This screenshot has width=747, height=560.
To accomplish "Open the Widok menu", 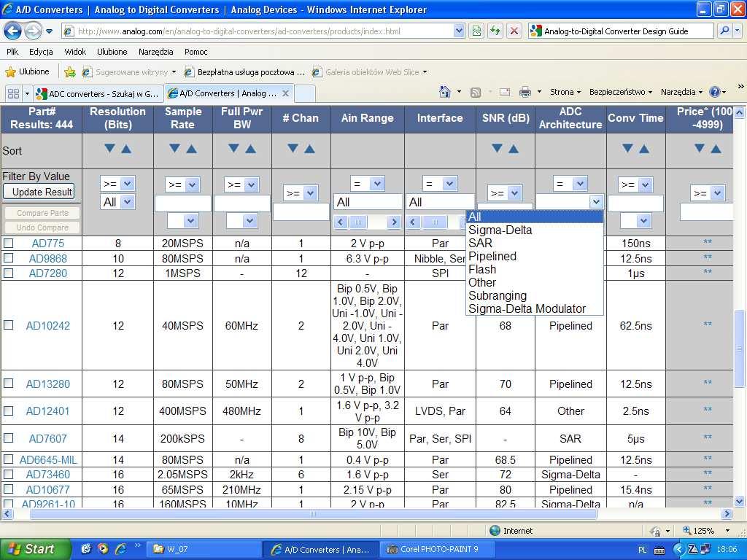I will point(75,52).
